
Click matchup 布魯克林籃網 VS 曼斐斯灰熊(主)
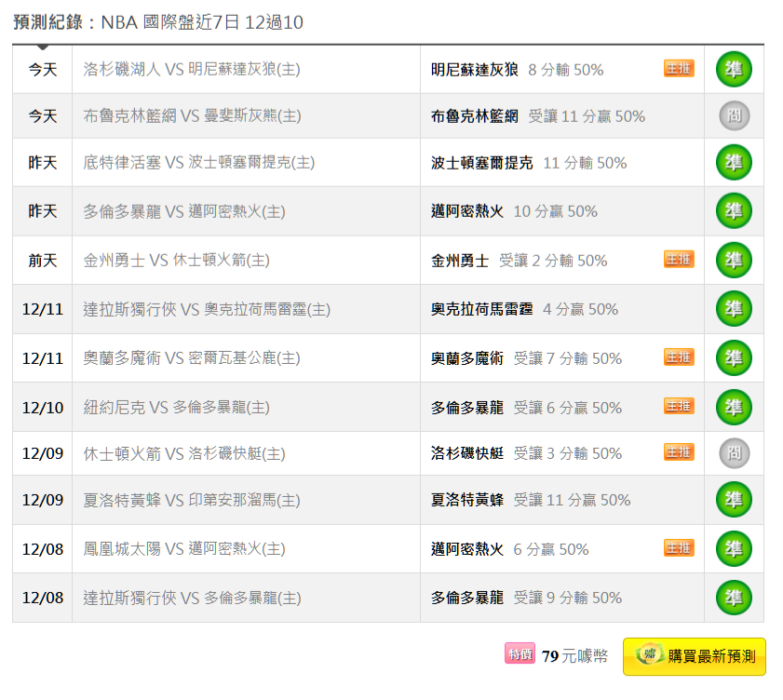tap(192, 115)
